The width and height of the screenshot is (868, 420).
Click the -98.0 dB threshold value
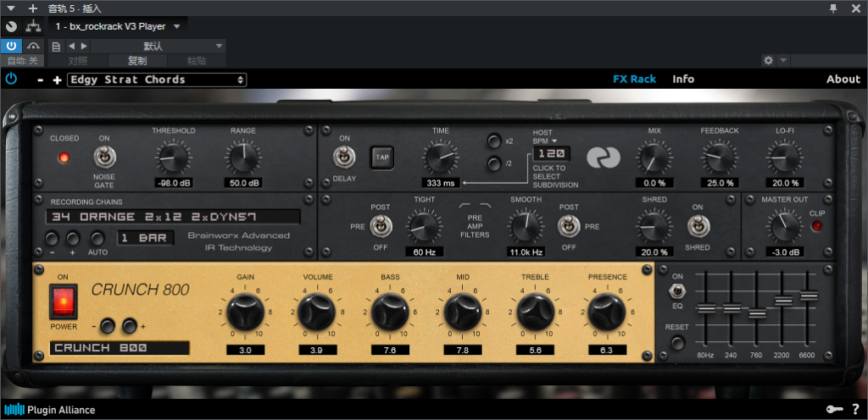coord(173,183)
